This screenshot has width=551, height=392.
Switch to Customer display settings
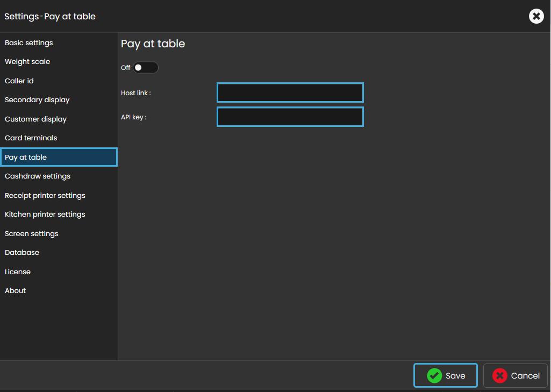35,119
